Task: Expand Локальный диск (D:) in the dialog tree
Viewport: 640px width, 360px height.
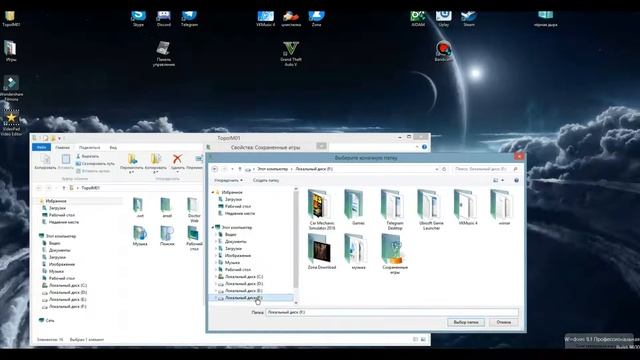Action: pyautogui.click(x=216, y=284)
